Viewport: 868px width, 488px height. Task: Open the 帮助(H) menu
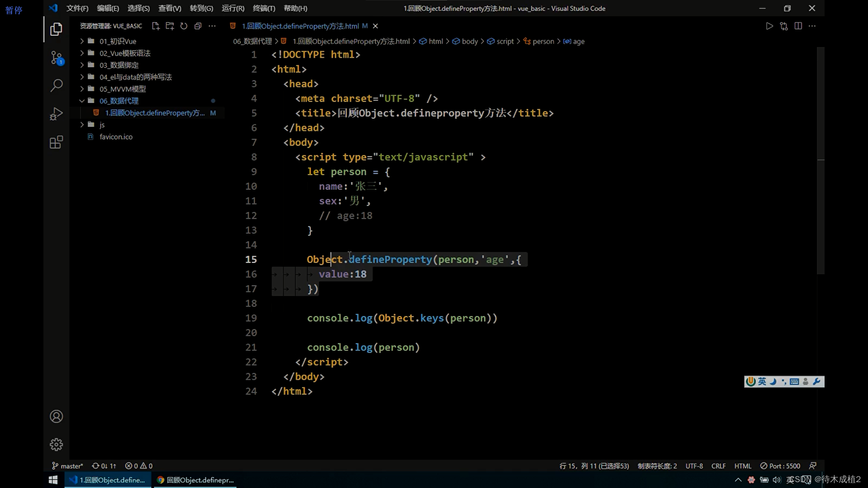click(x=296, y=8)
